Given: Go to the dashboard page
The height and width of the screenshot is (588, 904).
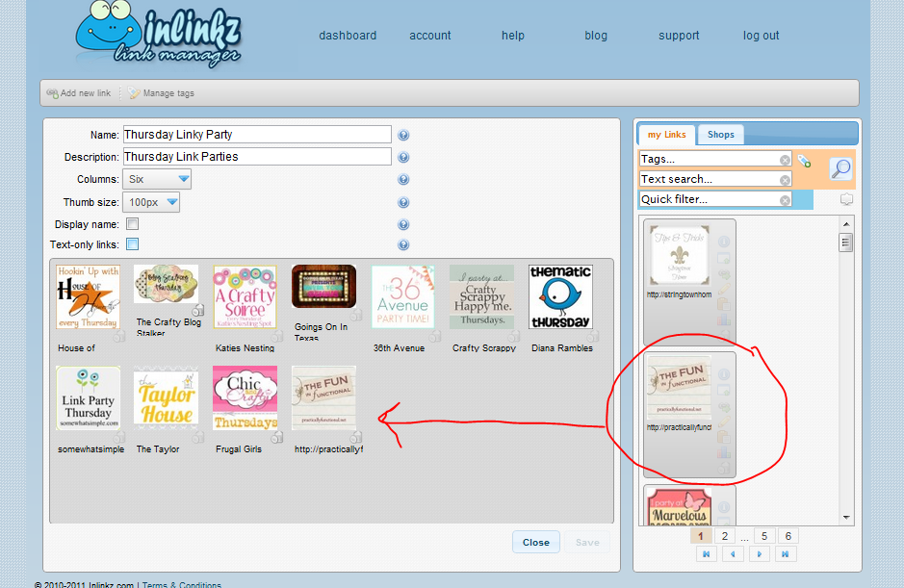Looking at the screenshot, I should (348, 36).
